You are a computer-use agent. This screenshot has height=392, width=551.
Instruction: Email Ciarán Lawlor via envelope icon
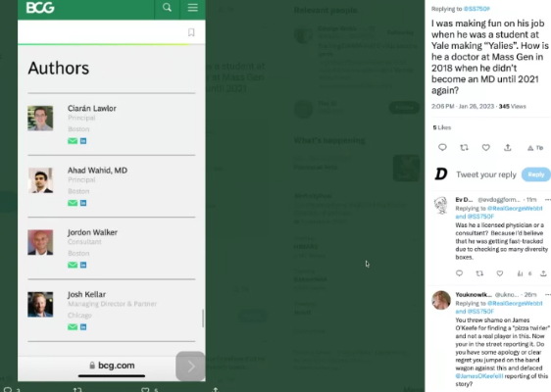click(73, 141)
